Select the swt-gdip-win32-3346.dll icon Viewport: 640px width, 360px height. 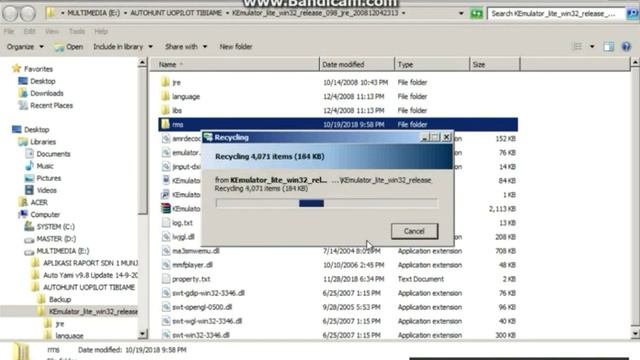click(166, 293)
